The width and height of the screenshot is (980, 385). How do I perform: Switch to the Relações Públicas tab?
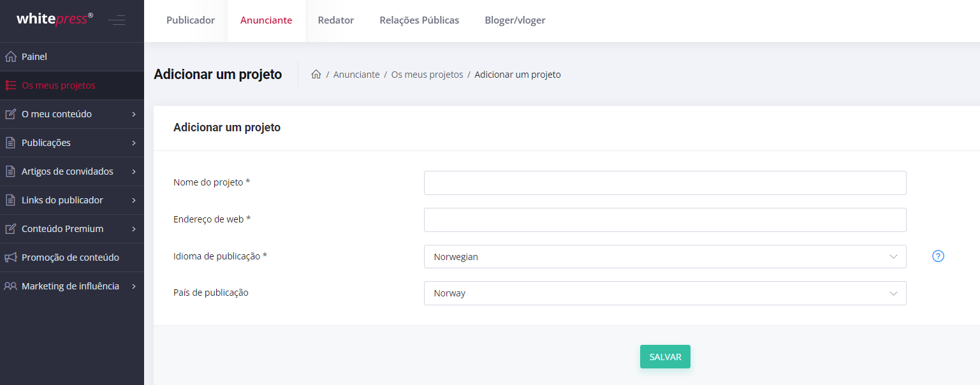419,20
